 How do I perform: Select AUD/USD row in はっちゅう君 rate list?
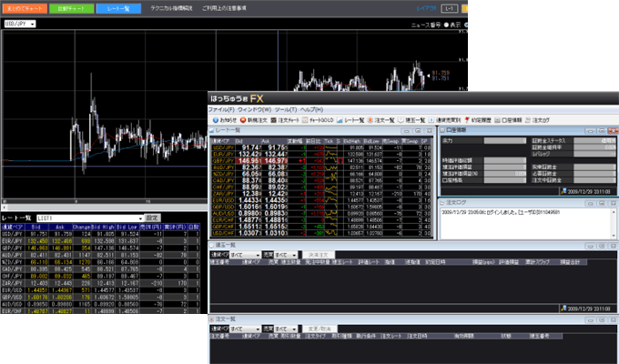pyautogui.click(x=321, y=214)
